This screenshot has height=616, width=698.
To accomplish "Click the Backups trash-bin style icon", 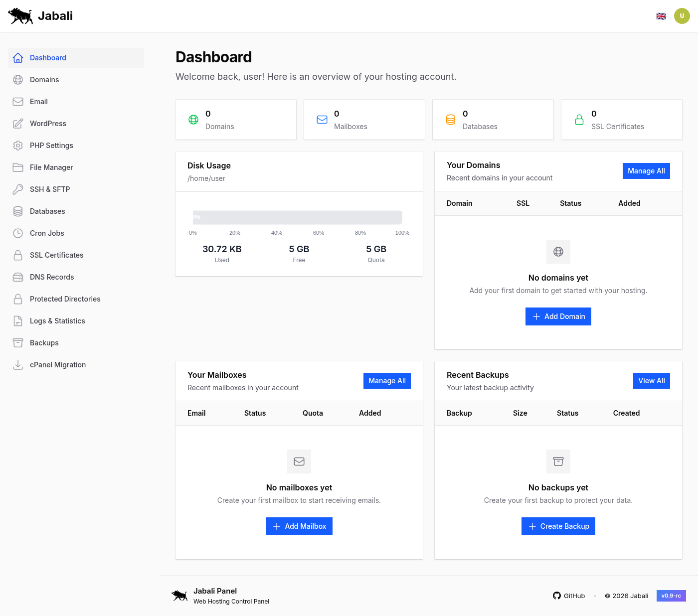I will [x=18, y=343].
